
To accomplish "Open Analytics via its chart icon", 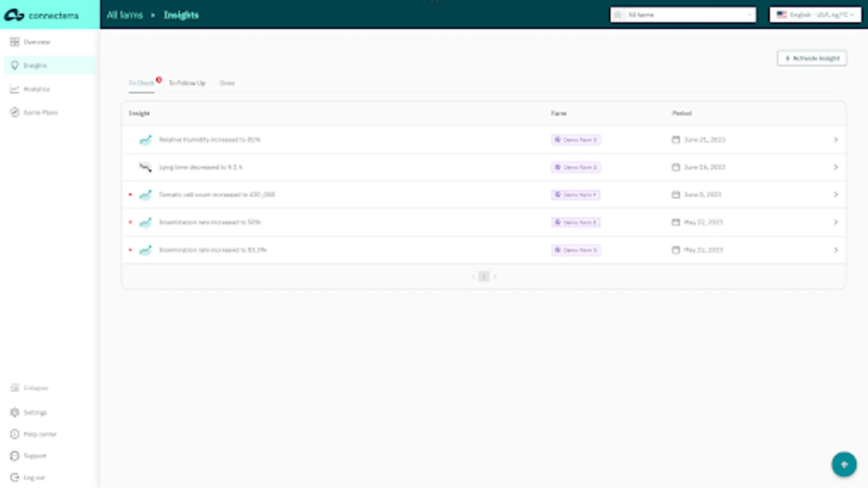I will [15, 89].
